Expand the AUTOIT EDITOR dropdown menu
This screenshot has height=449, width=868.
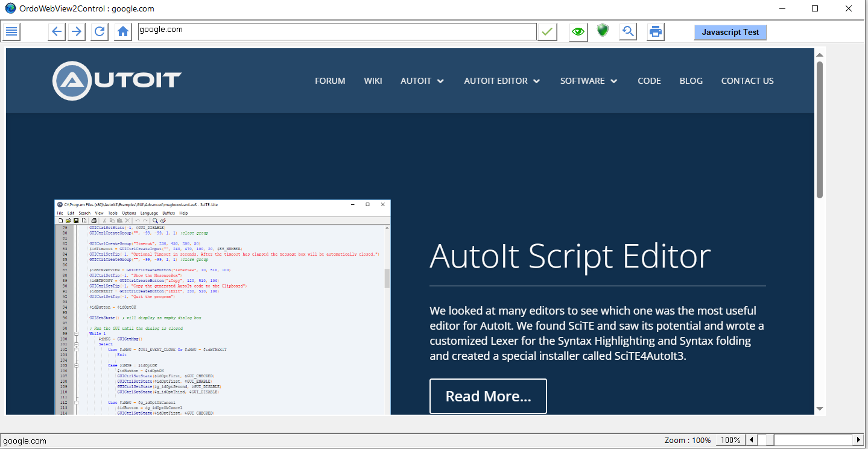[502, 81]
